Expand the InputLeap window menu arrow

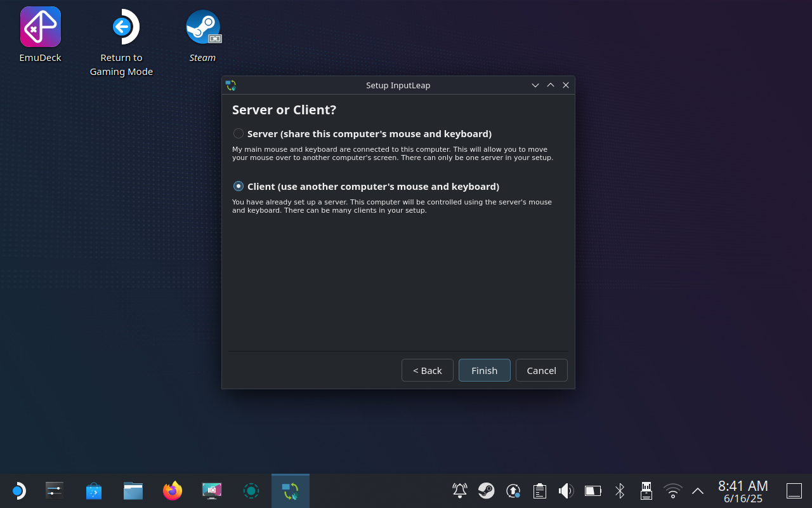(x=535, y=84)
